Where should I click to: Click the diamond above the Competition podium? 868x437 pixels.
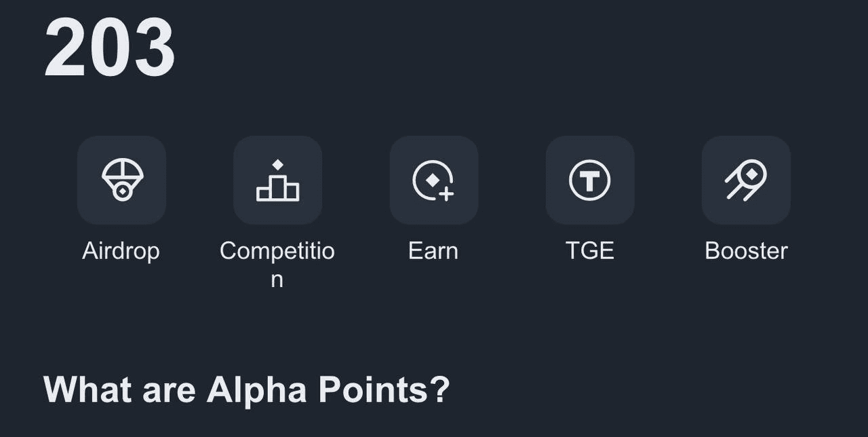point(277,165)
